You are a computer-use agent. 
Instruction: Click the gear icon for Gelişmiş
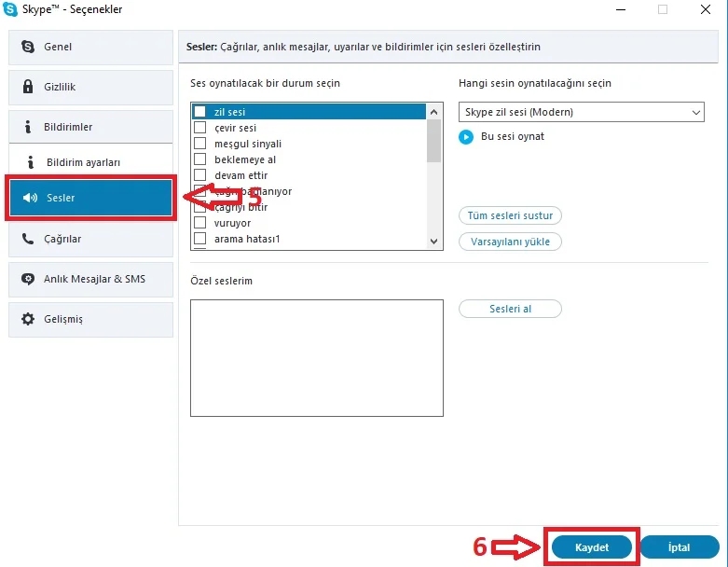(27, 319)
